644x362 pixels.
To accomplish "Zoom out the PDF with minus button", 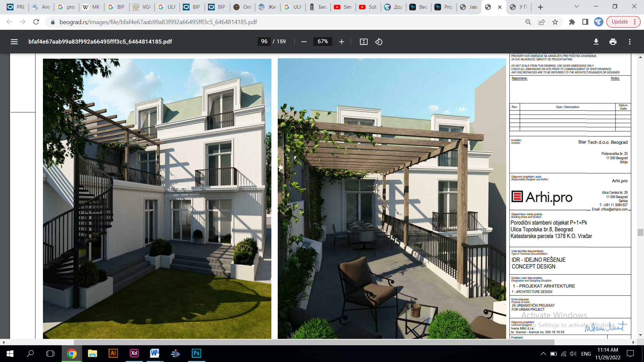I will (x=304, y=42).
